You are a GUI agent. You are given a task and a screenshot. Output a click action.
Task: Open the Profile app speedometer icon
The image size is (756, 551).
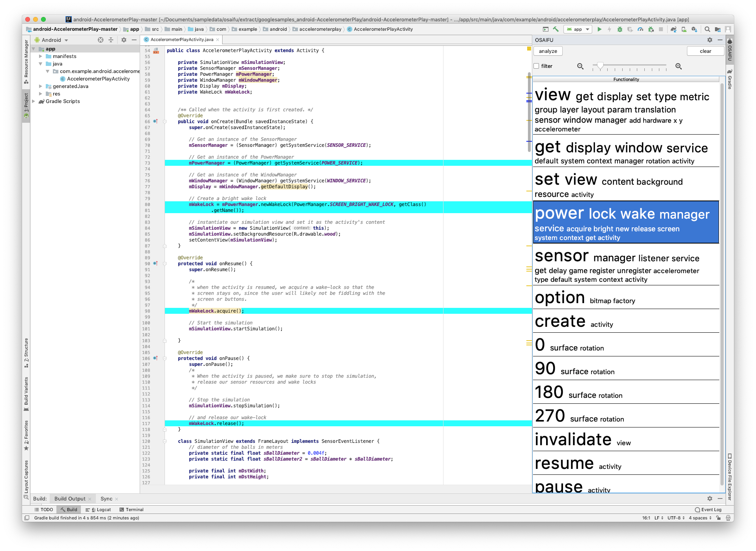pos(640,29)
